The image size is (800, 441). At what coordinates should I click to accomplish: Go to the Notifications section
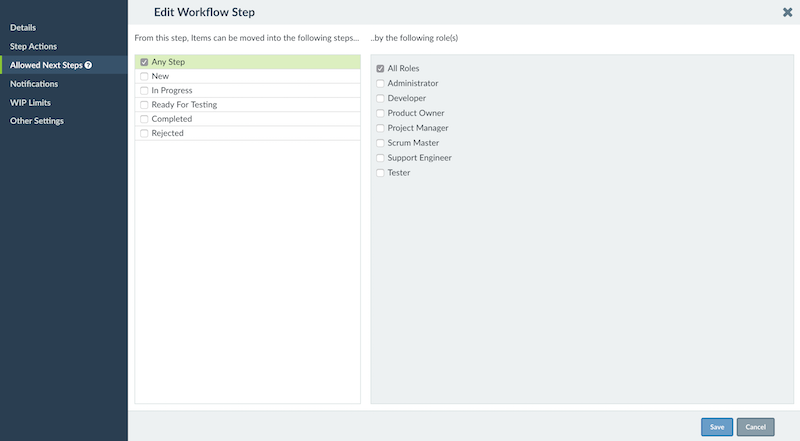[34, 84]
